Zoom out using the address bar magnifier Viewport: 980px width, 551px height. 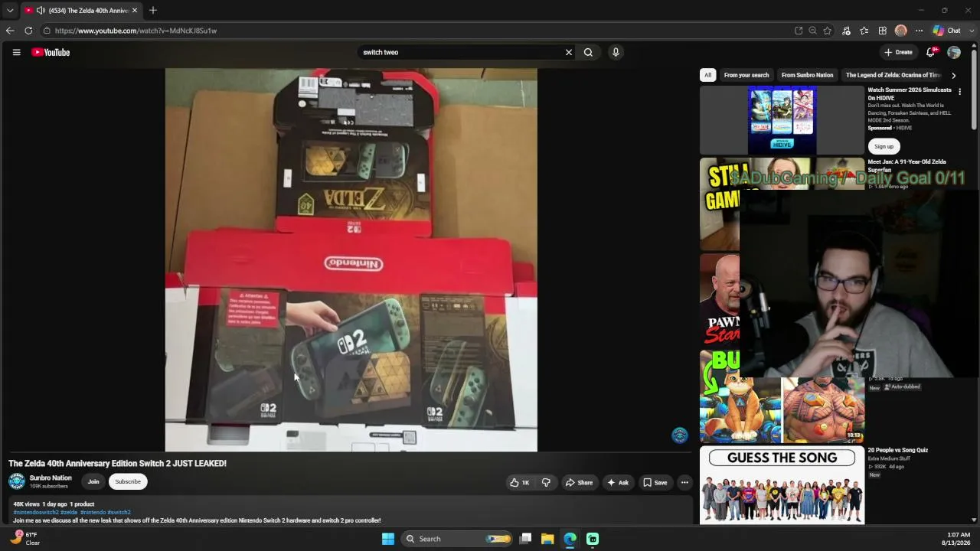click(813, 31)
